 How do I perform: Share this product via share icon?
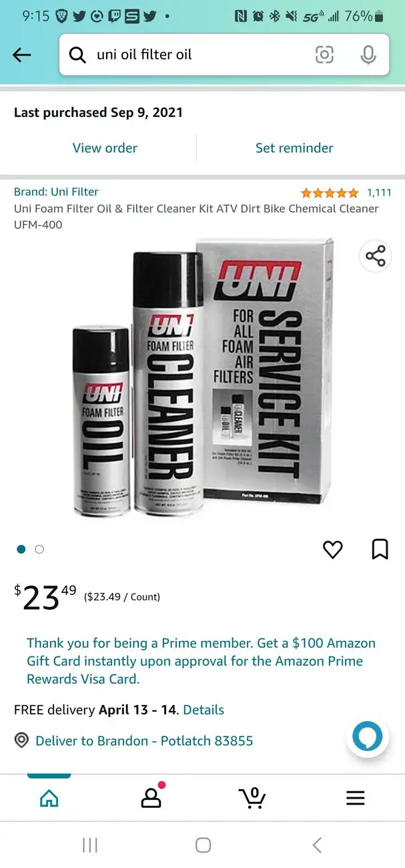pyautogui.click(x=376, y=256)
